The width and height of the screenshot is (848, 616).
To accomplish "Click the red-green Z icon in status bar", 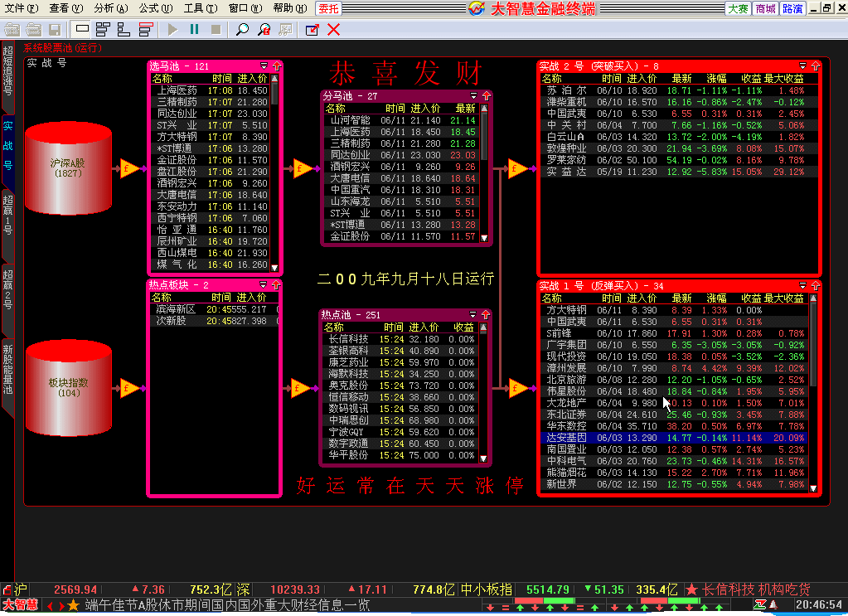I will (x=760, y=604).
